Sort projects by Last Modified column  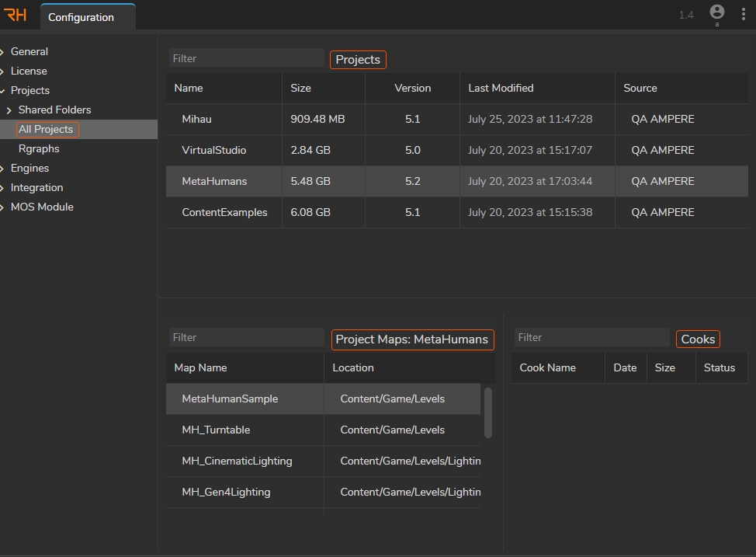pos(501,88)
